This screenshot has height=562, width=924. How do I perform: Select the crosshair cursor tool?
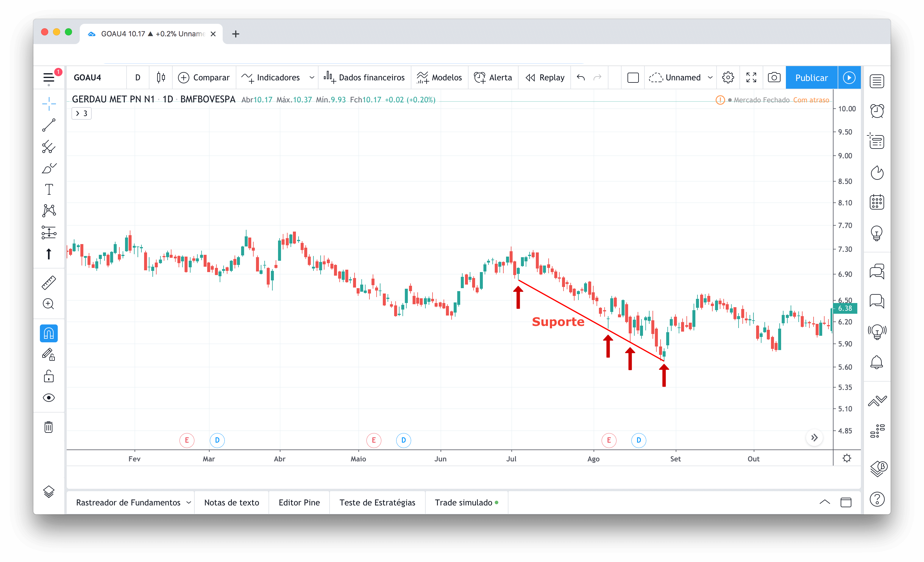tap(49, 104)
